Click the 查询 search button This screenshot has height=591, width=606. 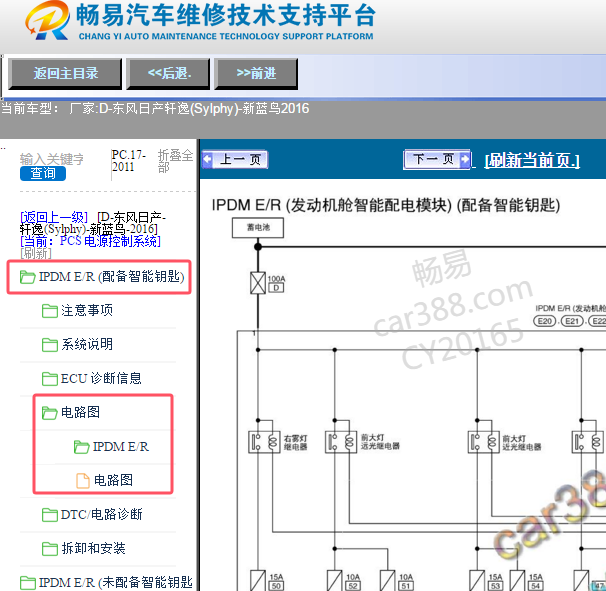pos(43,173)
